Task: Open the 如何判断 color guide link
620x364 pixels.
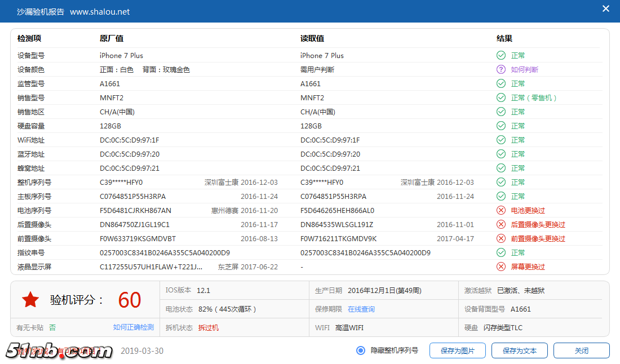Action: (x=525, y=69)
